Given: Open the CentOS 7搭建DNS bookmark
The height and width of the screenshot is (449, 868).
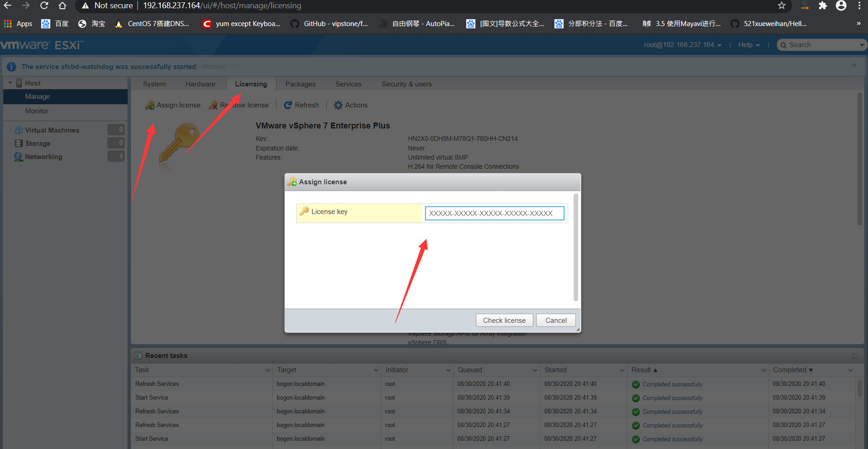Looking at the screenshot, I should coord(152,24).
